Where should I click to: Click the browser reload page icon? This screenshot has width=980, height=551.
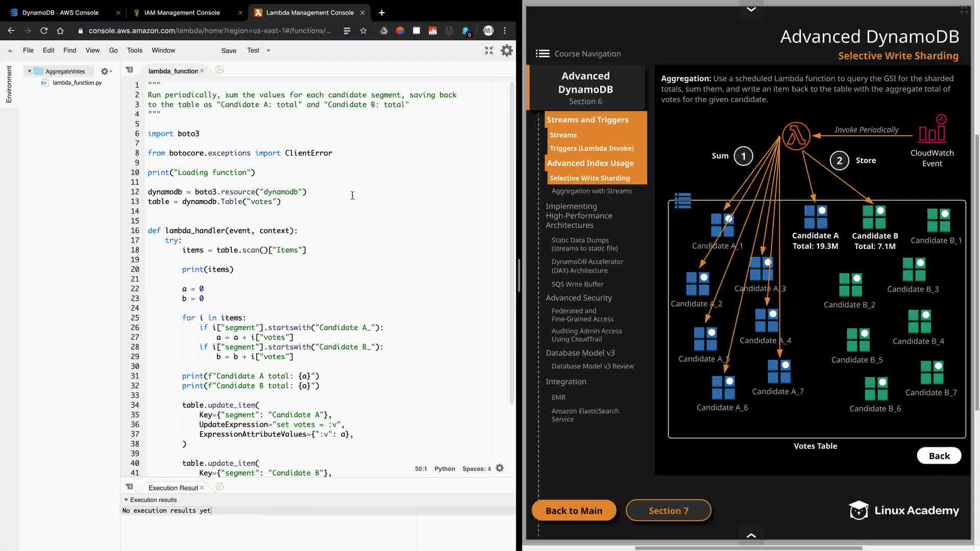pos(44,31)
